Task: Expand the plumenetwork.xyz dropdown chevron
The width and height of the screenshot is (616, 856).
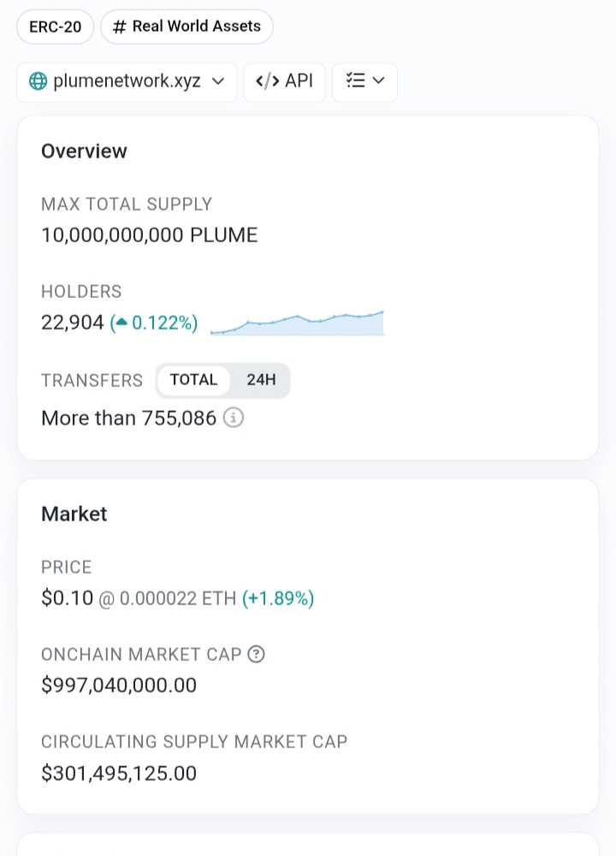Action: [218, 81]
